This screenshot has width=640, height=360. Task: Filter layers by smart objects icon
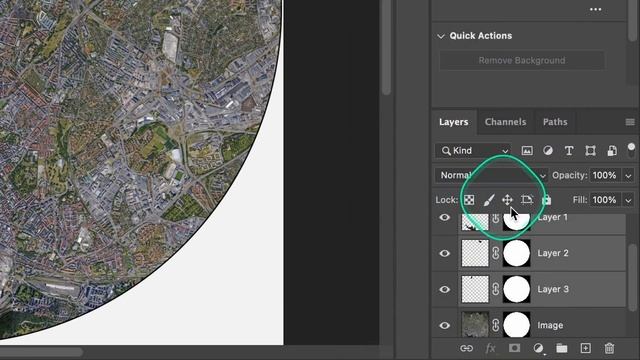(612, 151)
